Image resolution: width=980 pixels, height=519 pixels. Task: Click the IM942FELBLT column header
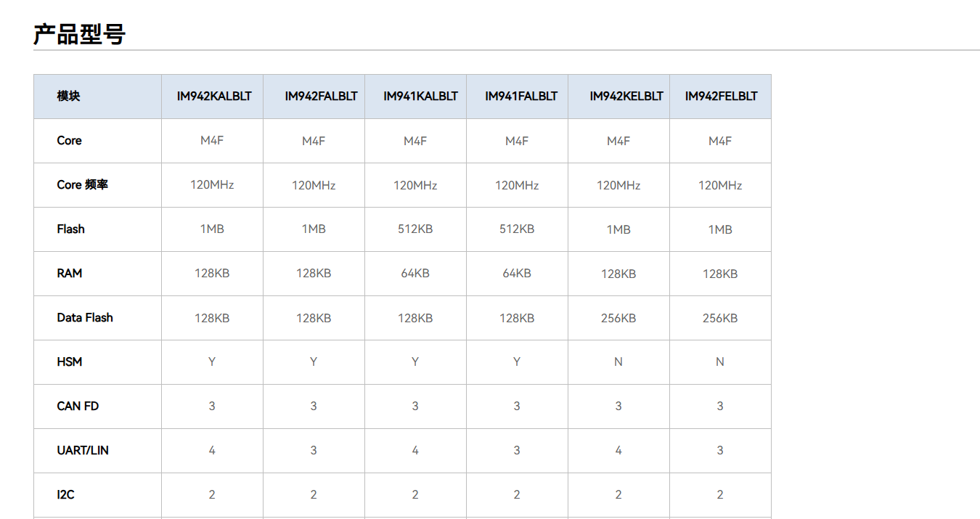tap(721, 96)
